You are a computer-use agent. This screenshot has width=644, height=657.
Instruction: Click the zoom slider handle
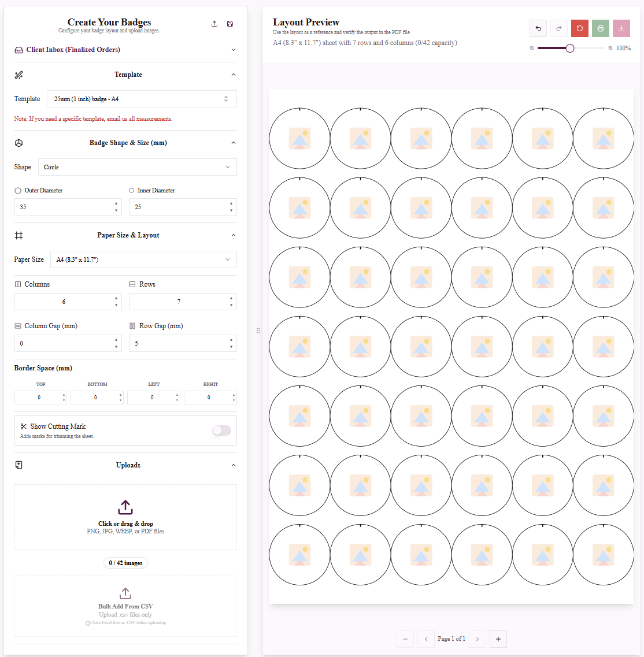(x=570, y=48)
